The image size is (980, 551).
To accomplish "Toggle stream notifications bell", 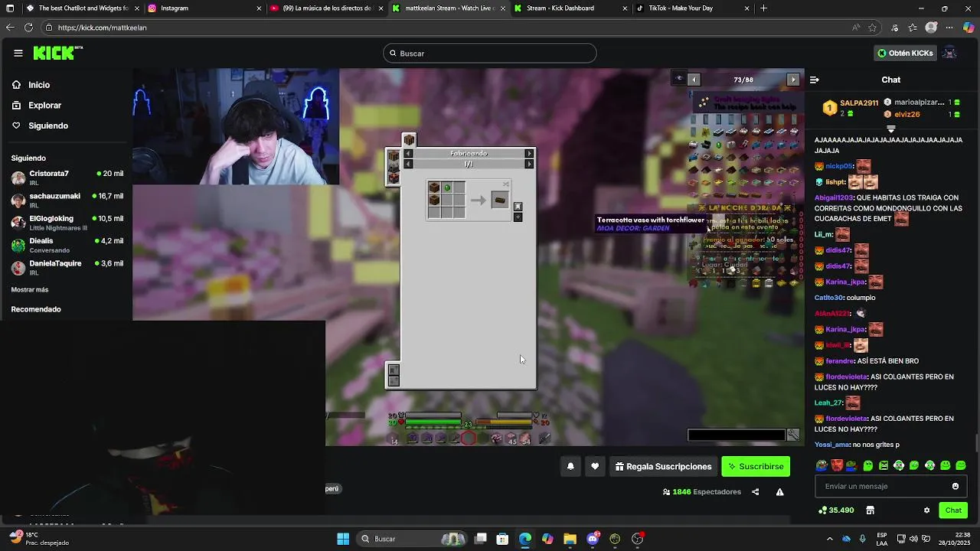I will point(570,466).
